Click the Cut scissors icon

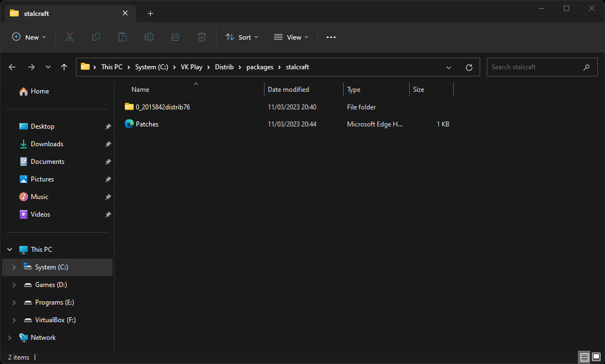click(70, 37)
